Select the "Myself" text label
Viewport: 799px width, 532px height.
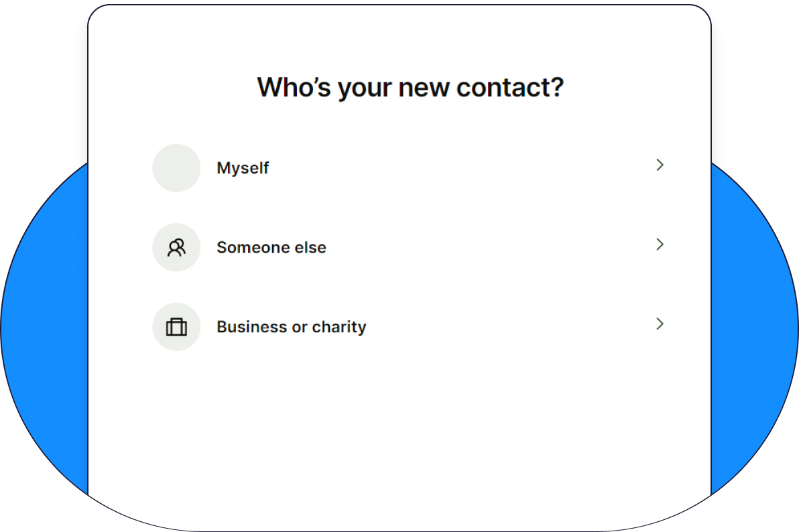point(243,168)
